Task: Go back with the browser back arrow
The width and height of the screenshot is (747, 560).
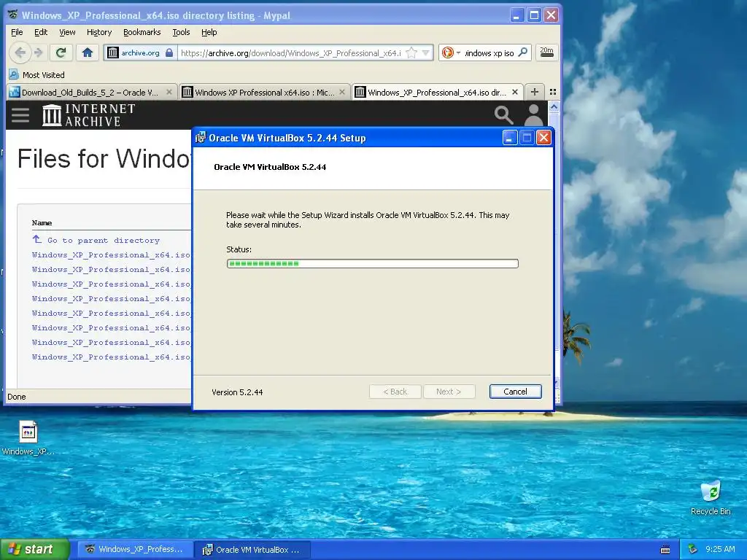Action: click(20, 52)
